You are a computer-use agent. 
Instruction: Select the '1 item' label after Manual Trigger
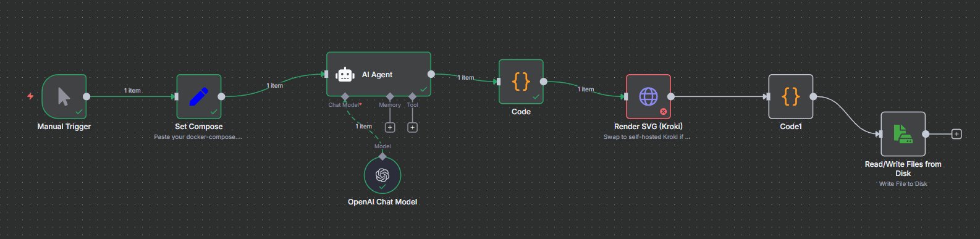tap(132, 91)
